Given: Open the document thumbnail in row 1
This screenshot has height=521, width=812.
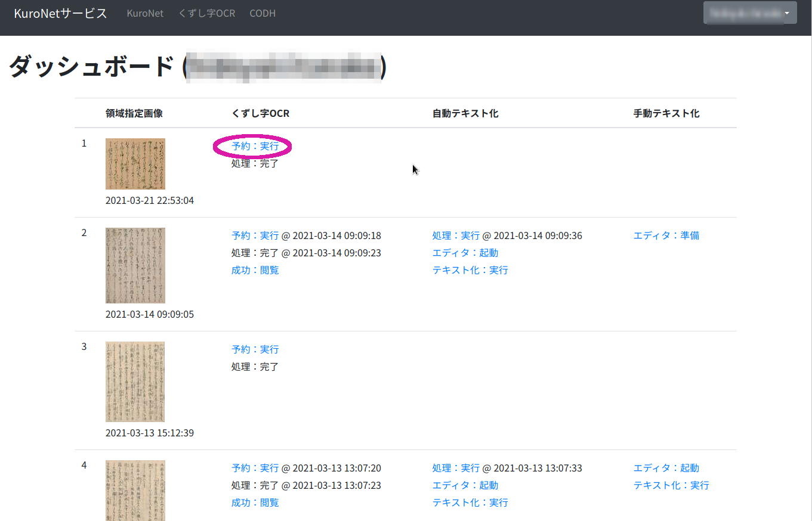Looking at the screenshot, I should click(135, 163).
